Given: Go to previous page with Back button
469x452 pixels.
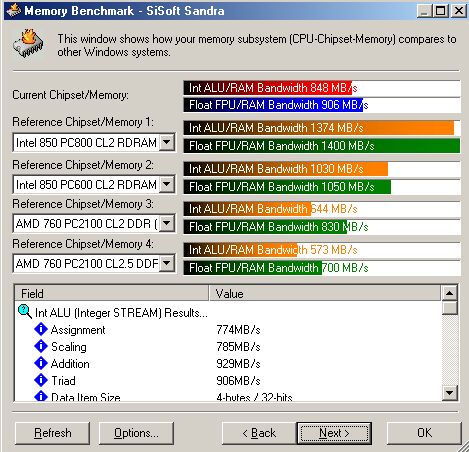Looking at the screenshot, I should pyautogui.click(x=259, y=433).
